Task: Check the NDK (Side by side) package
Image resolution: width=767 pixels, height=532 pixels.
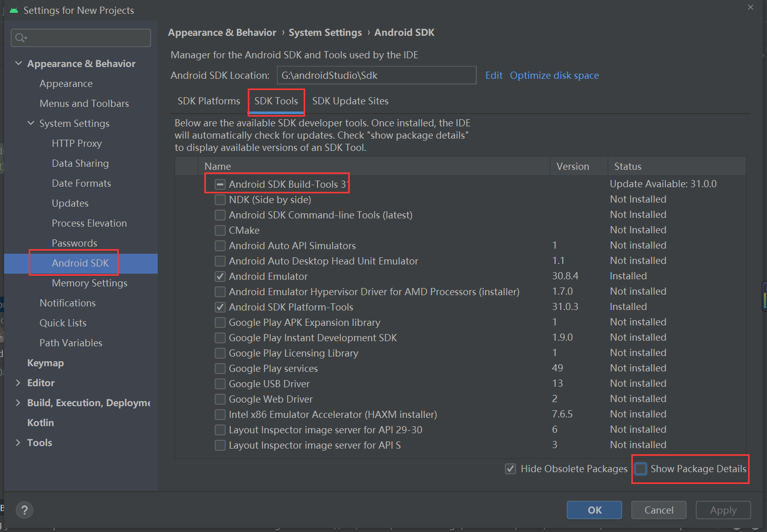Action: coord(220,199)
